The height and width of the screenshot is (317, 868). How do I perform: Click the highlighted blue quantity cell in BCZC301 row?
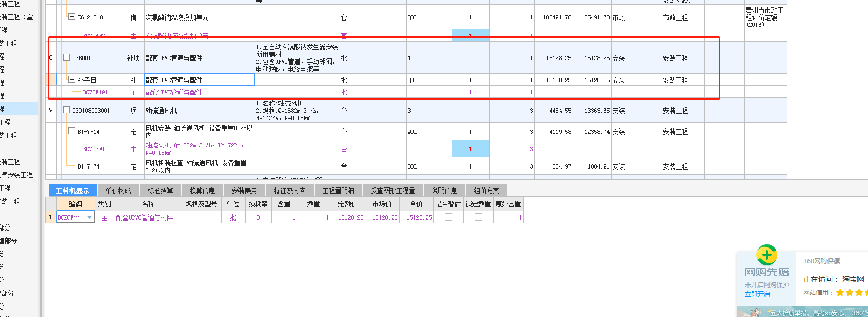pyautogui.click(x=470, y=149)
